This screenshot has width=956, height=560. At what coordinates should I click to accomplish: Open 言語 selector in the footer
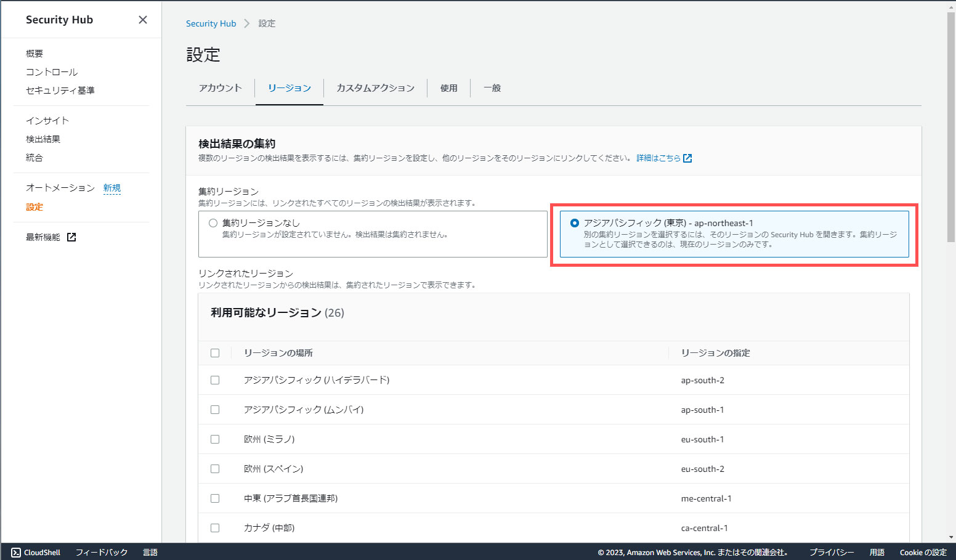pos(150,553)
